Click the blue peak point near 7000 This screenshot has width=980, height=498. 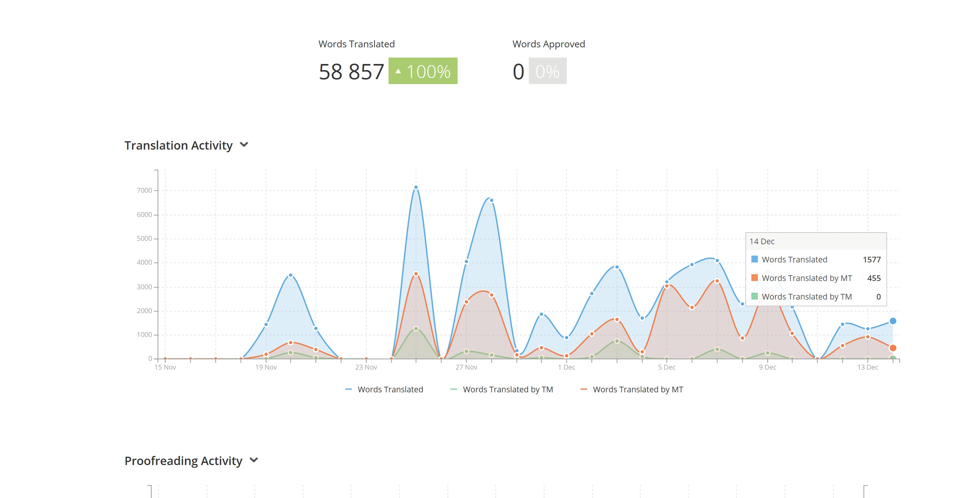tap(416, 187)
